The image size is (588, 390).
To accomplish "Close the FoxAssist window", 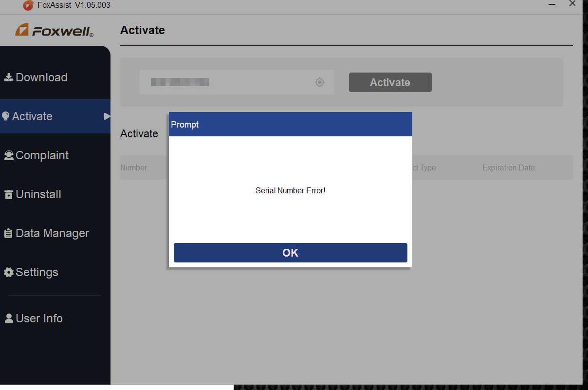I will (572, 4).
